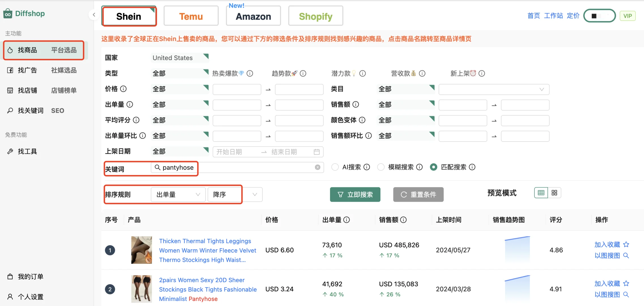Switch to grid preview mode icon

(x=554, y=193)
